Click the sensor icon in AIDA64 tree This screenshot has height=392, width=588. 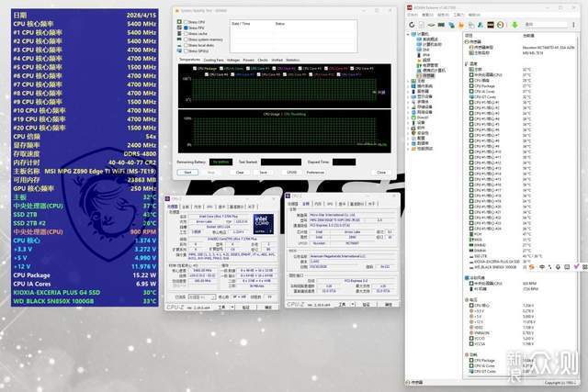pos(419,75)
